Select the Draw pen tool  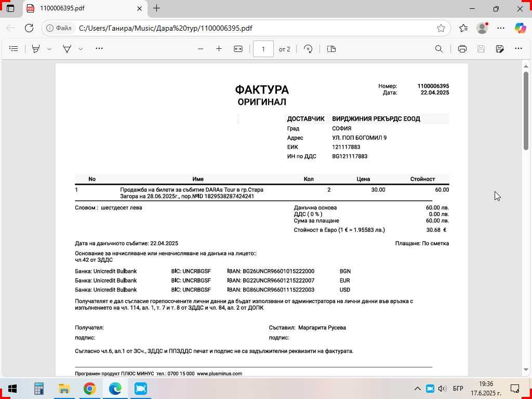pos(67,49)
